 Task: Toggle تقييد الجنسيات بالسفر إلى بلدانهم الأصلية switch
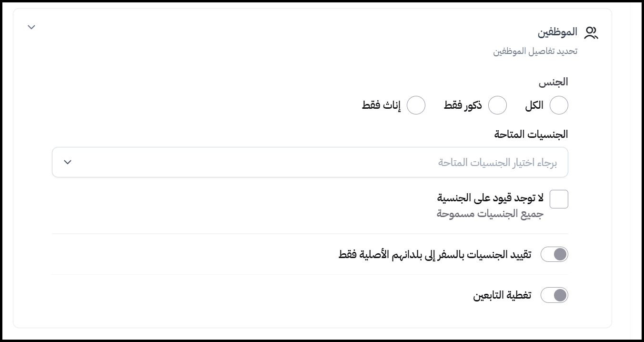point(554,254)
